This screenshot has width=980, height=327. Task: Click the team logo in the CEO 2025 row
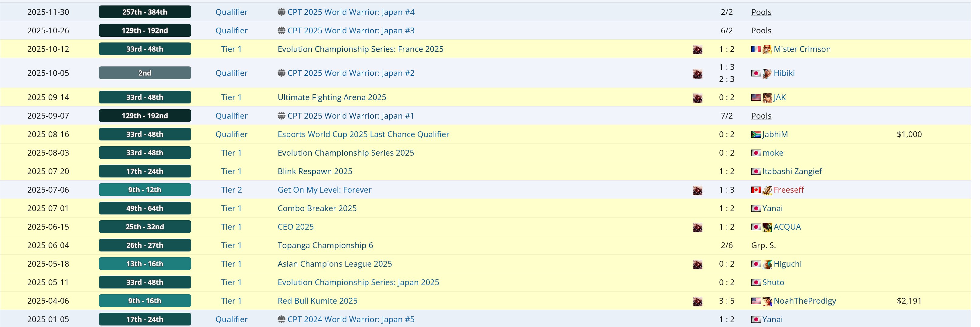(697, 227)
